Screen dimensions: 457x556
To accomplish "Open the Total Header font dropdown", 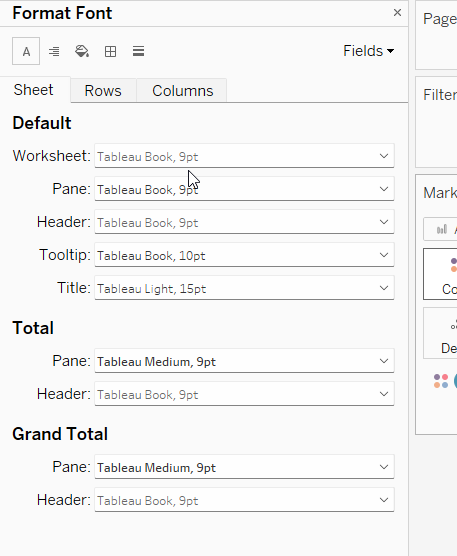I will click(244, 394).
